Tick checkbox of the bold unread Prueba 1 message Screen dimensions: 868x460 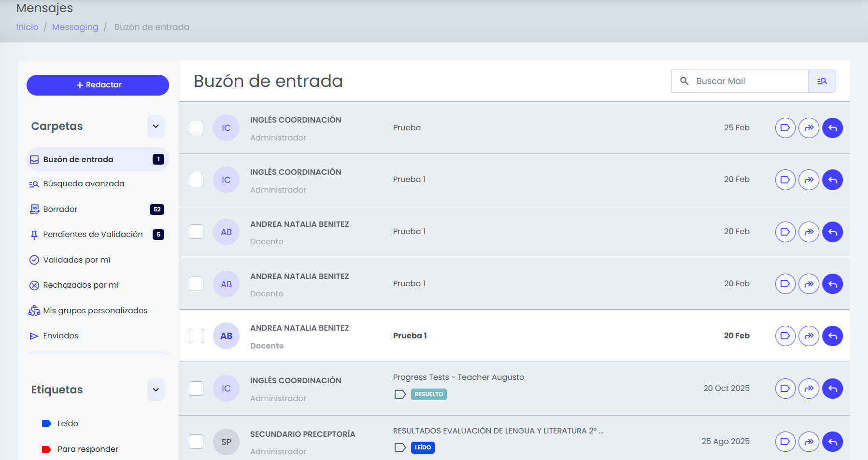pos(196,336)
